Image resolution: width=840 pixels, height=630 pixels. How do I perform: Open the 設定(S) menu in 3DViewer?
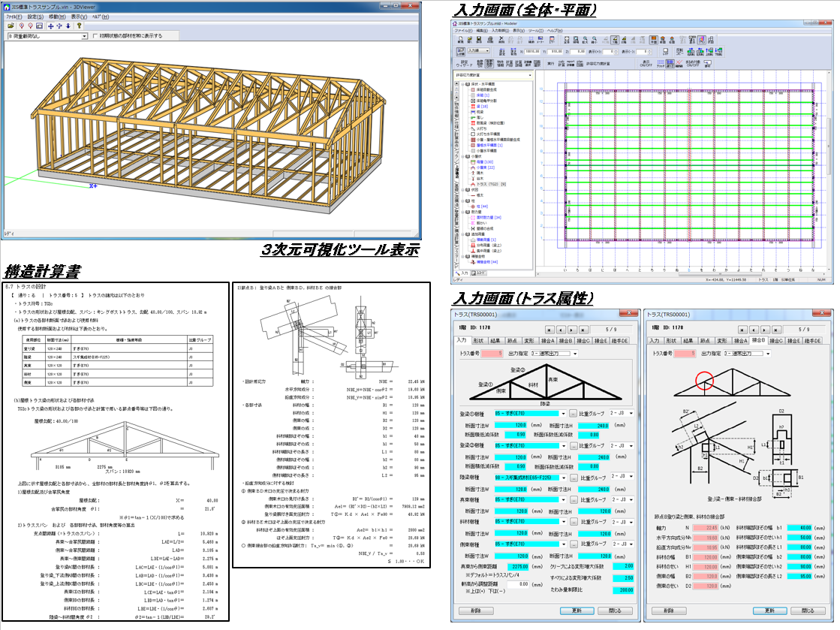35,17
